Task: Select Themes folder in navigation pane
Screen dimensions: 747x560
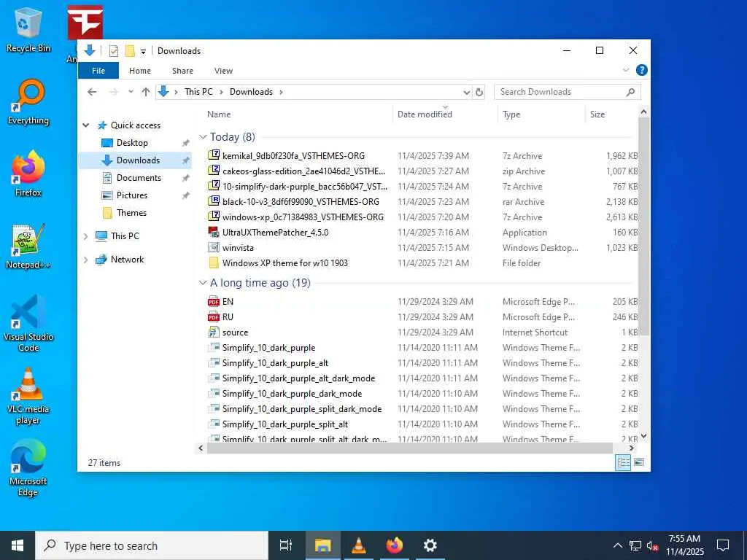Action: point(131,213)
